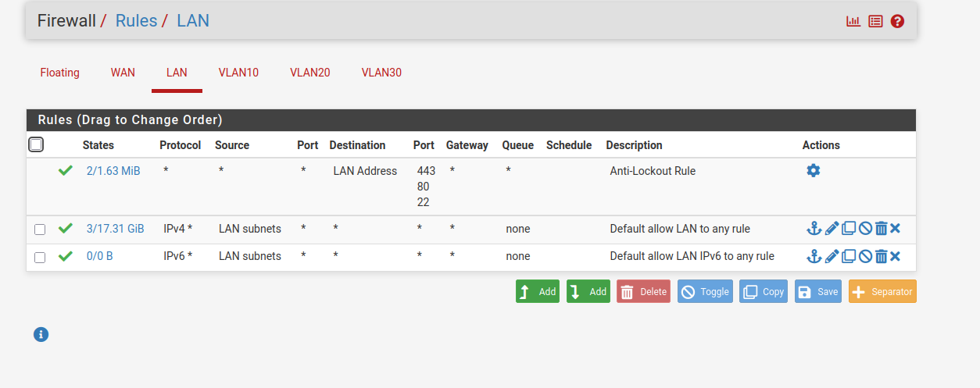980x388 pixels.
Task: Disable the IPv4 LAN rule via ban icon
Action: pyautogui.click(x=865, y=229)
